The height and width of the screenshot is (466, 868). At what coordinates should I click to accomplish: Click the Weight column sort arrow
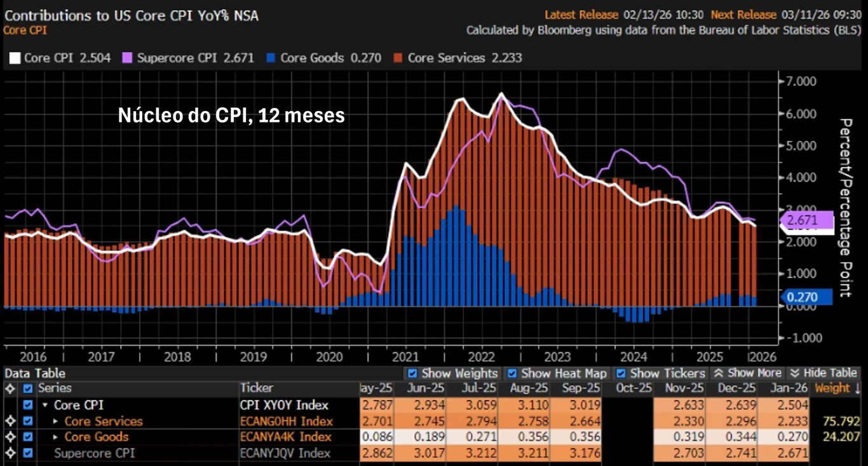click(x=857, y=388)
